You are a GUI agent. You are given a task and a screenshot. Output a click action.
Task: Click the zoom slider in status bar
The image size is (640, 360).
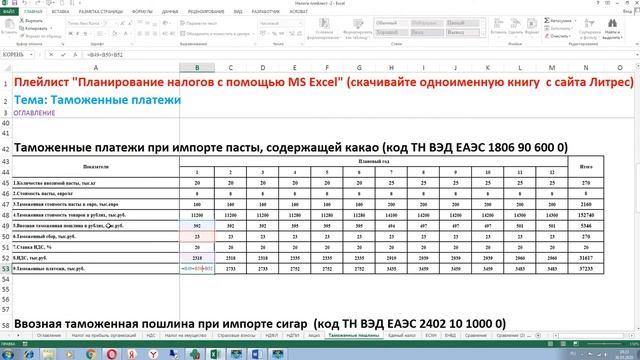point(604,344)
